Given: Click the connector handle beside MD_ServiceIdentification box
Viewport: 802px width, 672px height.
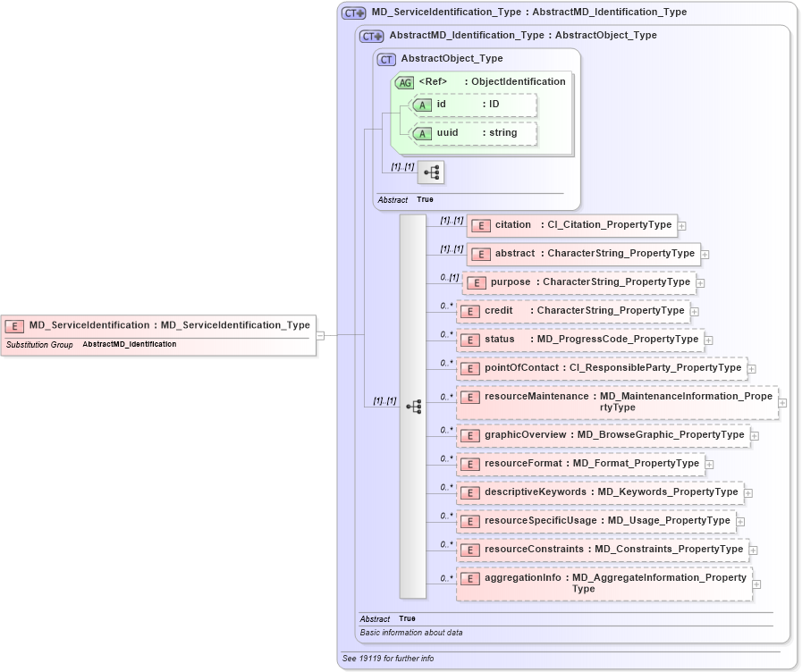Looking at the screenshot, I should pos(320,335).
